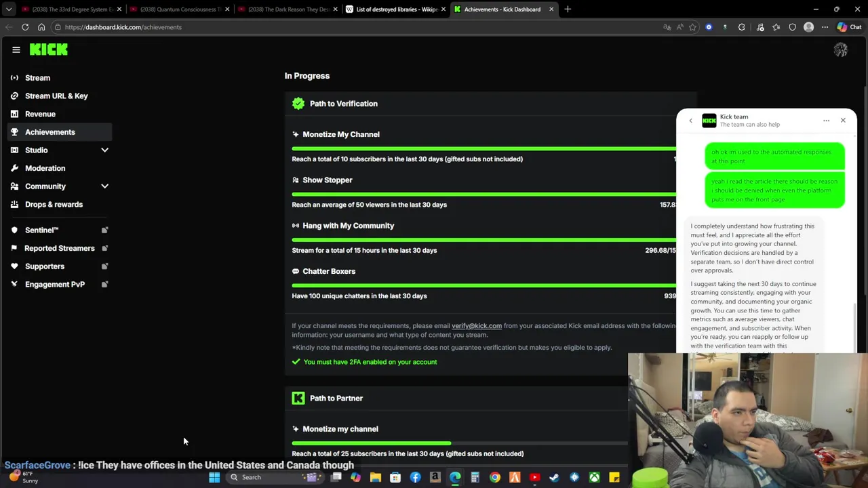
Task: Go back in the Kick team chat widget
Action: tap(690, 121)
